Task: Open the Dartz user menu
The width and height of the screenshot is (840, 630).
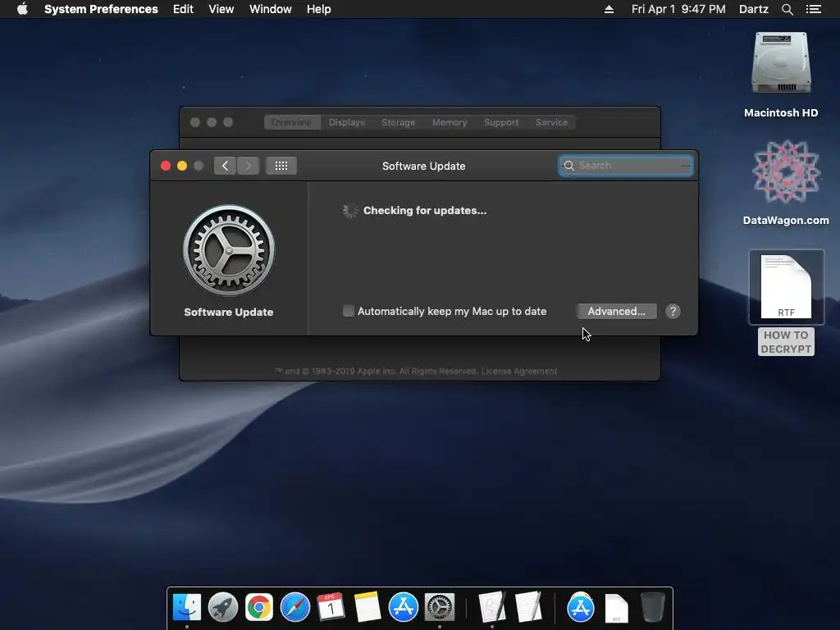Action: (x=753, y=9)
